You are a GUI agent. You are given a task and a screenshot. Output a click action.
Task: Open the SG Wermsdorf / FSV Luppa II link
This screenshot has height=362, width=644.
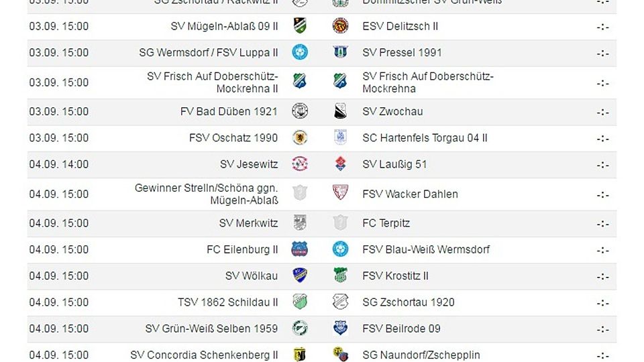209,52
